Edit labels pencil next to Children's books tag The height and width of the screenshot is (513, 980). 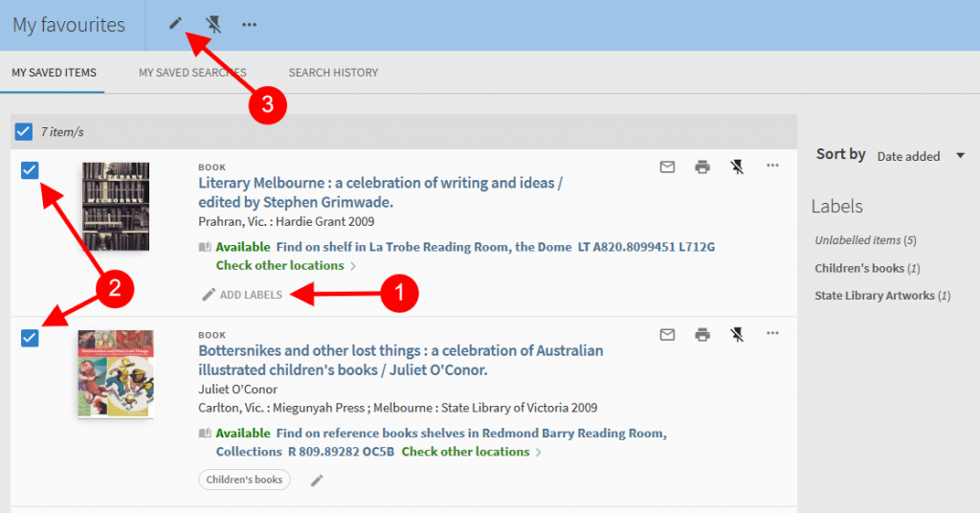(317, 480)
